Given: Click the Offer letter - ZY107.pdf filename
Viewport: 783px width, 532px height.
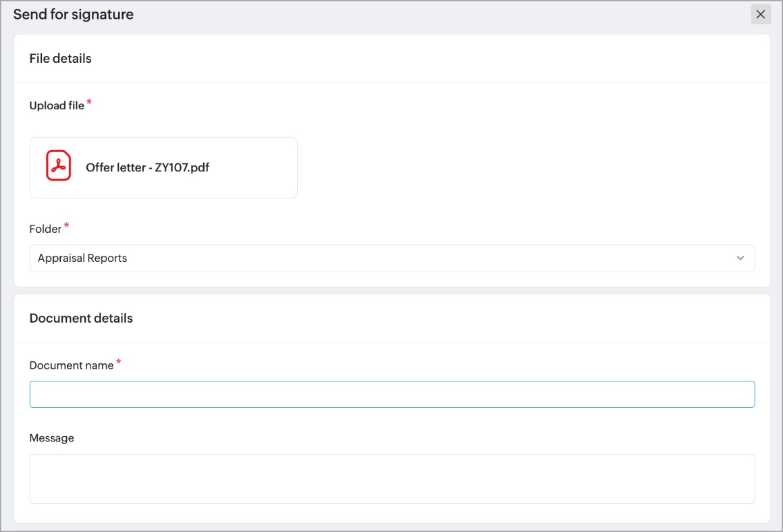Looking at the screenshot, I should 147,167.
